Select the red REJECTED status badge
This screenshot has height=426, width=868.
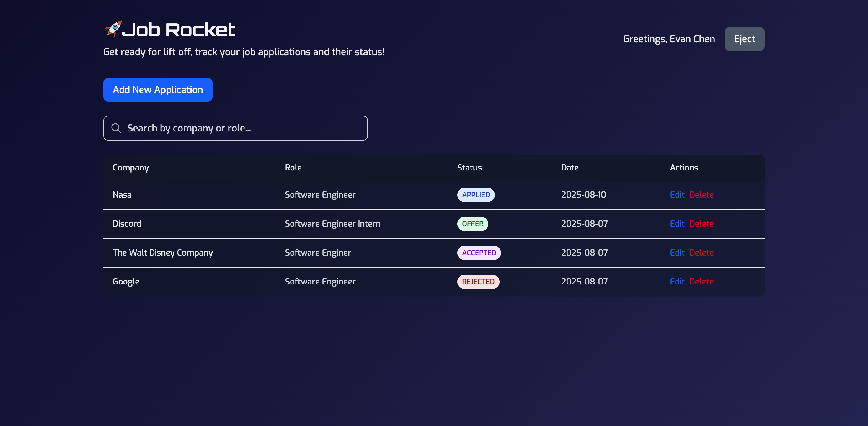pyautogui.click(x=478, y=282)
